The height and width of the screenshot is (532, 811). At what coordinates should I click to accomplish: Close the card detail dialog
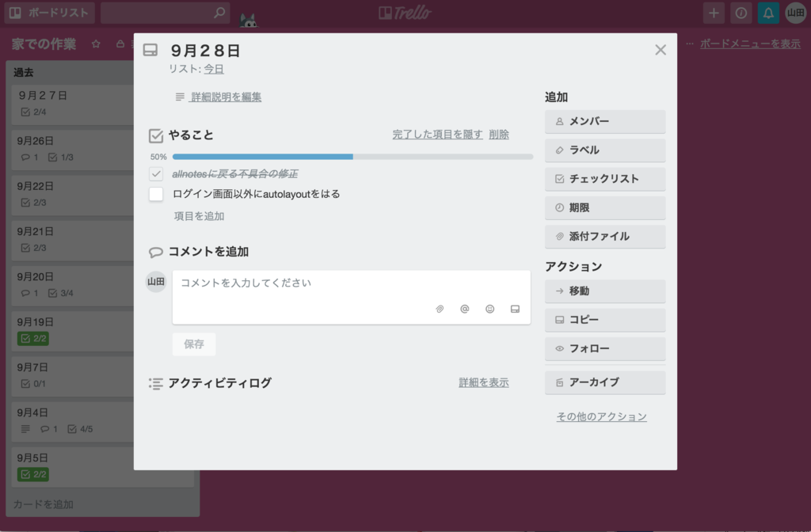click(x=661, y=50)
